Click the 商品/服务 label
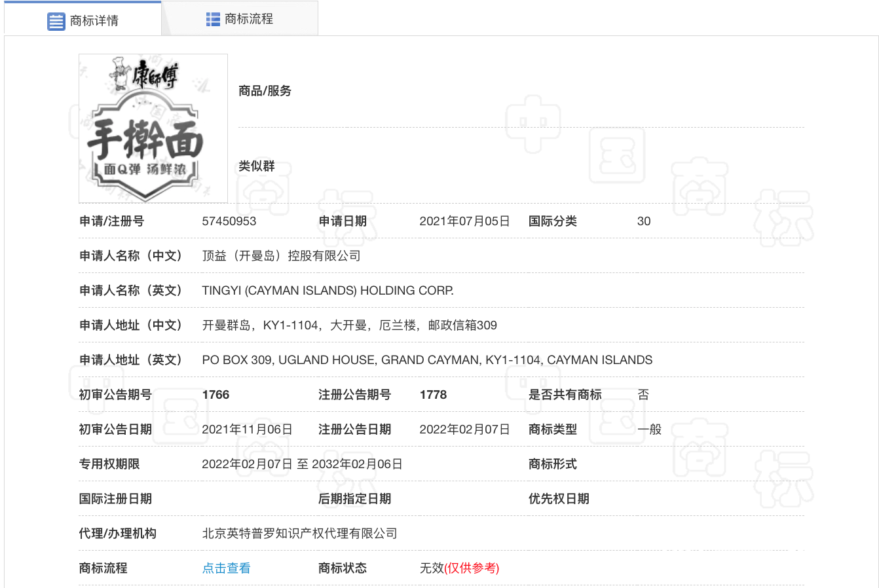 coord(265,91)
